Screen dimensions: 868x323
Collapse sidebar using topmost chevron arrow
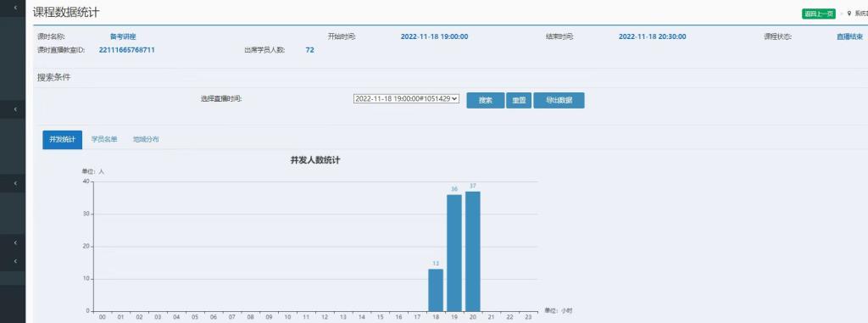tap(15, 8)
